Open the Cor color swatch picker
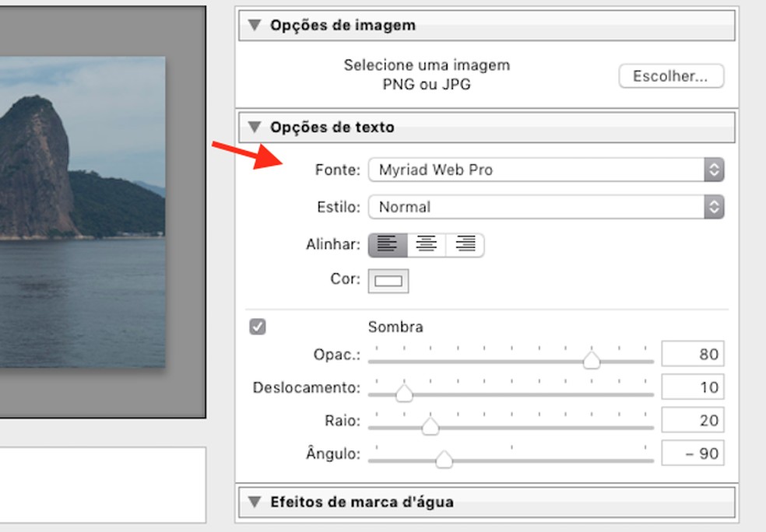The height and width of the screenshot is (532, 766). 387,281
